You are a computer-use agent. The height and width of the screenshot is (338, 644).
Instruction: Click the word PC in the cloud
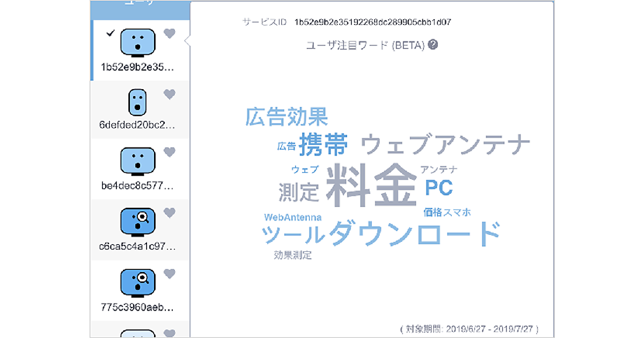[x=439, y=188]
